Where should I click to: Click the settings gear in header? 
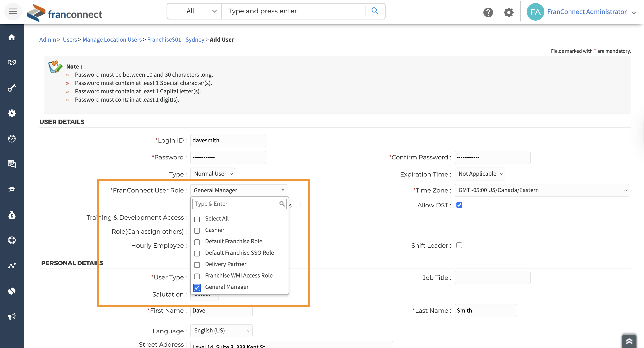[x=509, y=12]
